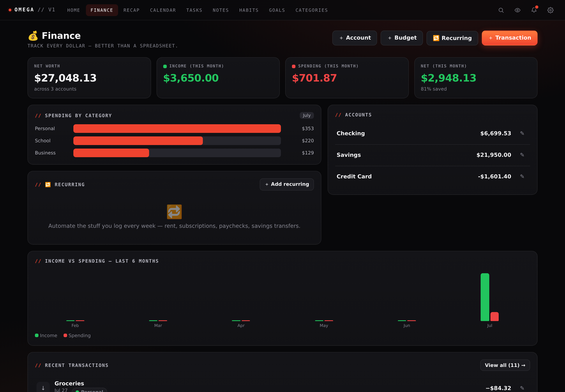The image size is (565, 392).
Task: Open the Notes tab
Action: click(x=221, y=10)
